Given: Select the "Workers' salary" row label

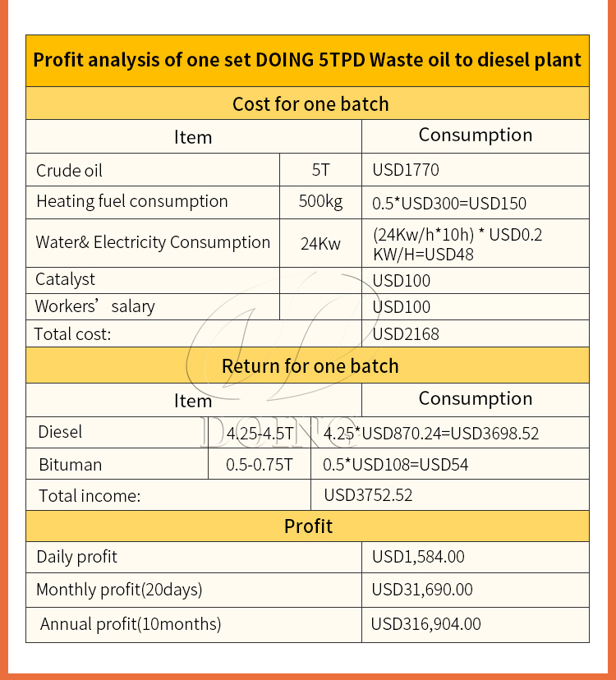Looking at the screenshot, I should [x=94, y=307].
